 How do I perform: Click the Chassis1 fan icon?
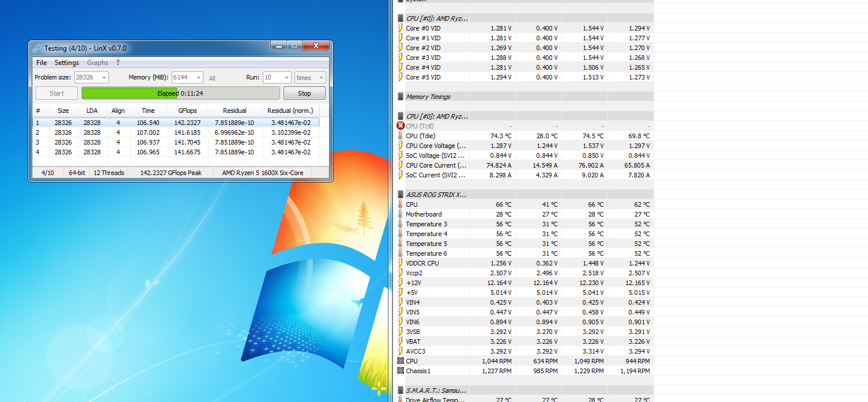point(401,371)
